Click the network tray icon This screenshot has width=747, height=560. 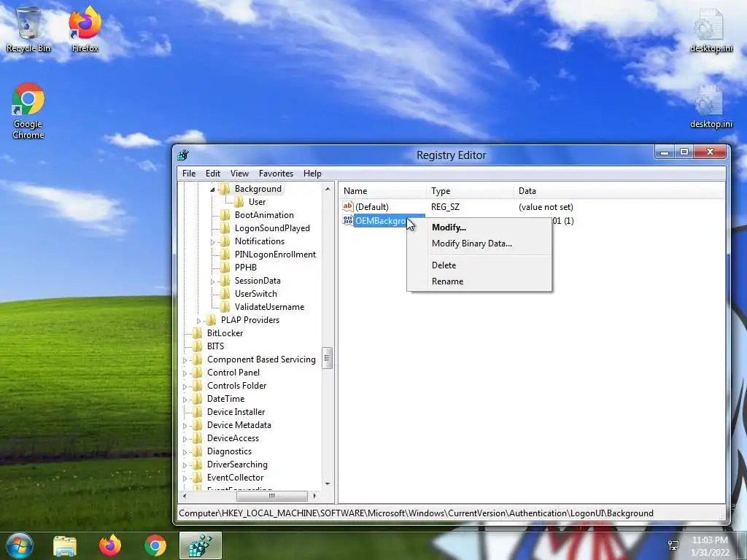pos(673,545)
